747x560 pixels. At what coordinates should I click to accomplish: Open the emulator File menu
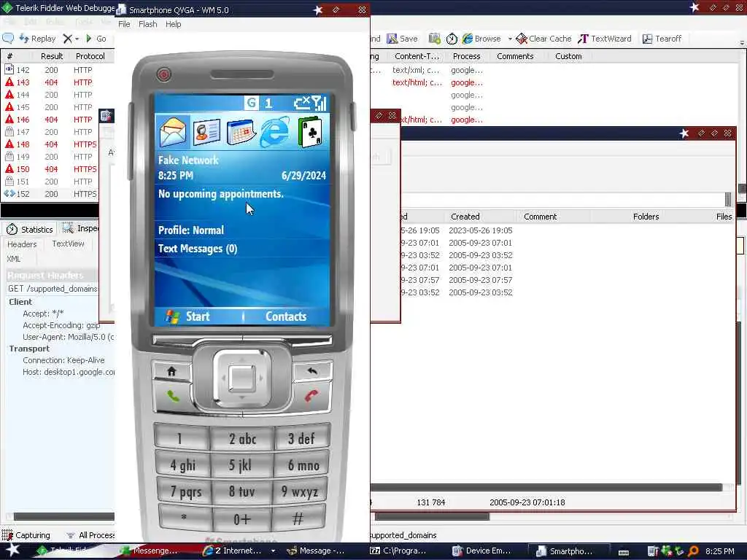(124, 24)
